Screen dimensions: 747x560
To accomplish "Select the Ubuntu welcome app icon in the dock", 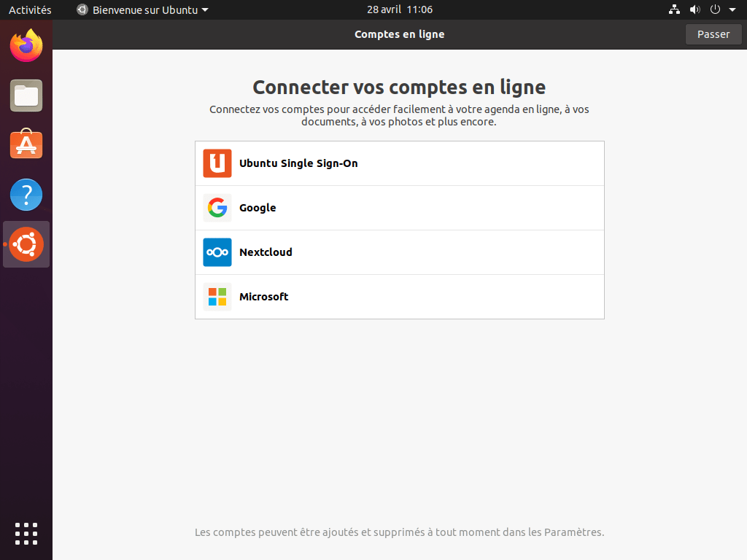I will (26, 244).
